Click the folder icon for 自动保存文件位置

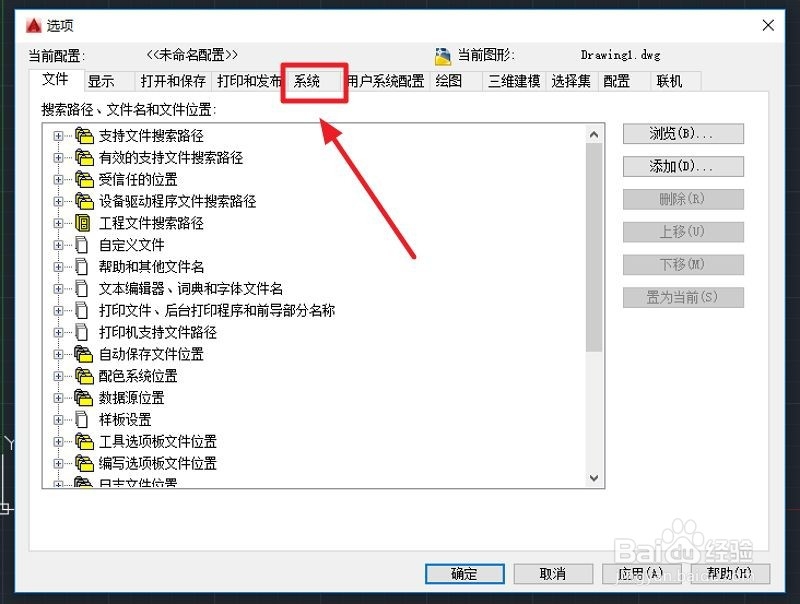84,354
